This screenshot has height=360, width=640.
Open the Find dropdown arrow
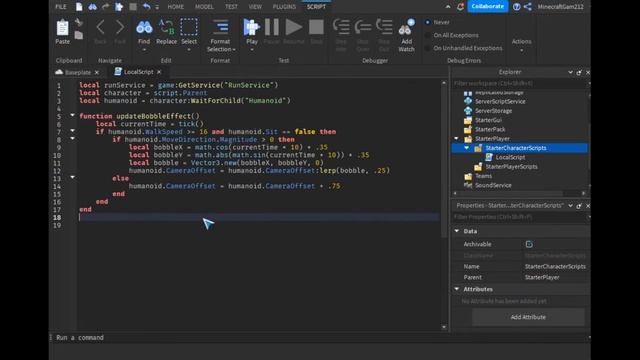tap(144, 50)
